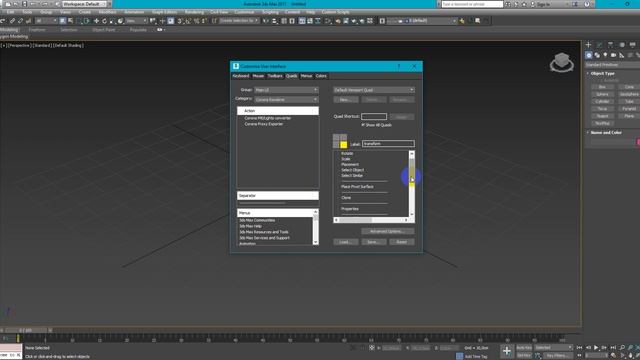This screenshot has width=640, height=360.
Task: Click the large plus Set Keys button
Action: [507, 351]
